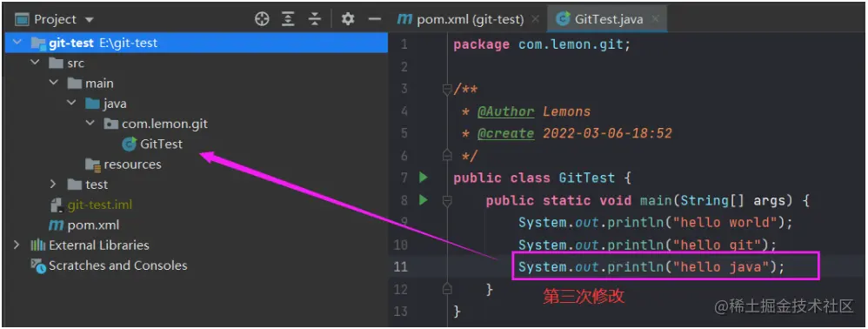Select the main folder
868x329 pixels.
click(99, 83)
